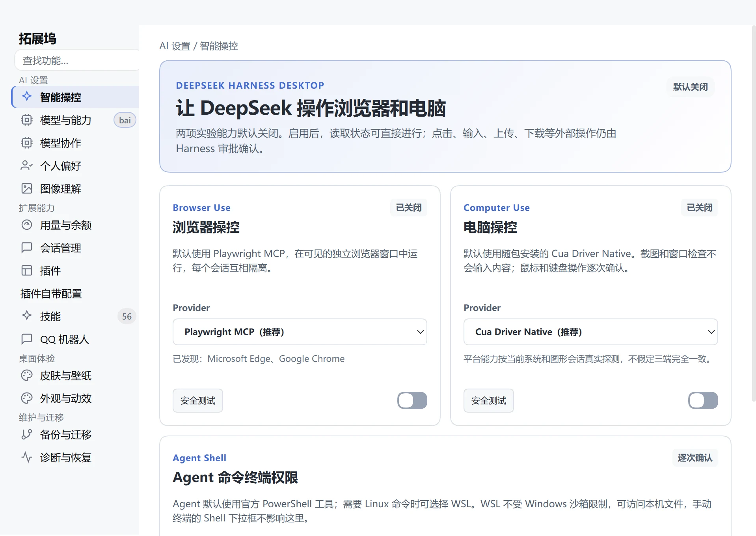Click the 默认关闭 status badge

coord(690,87)
